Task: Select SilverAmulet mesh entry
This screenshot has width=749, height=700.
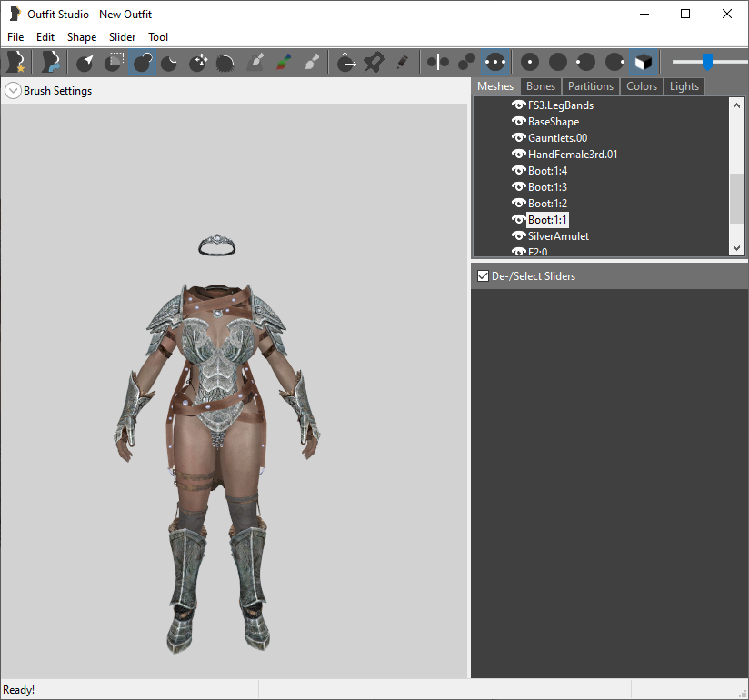Action: coord(558,236)
